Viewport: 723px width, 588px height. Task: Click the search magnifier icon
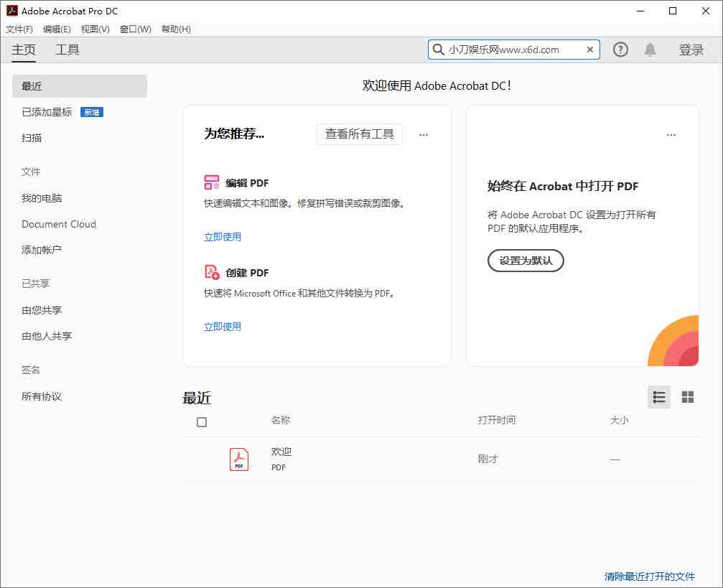(x=438, y=50)
